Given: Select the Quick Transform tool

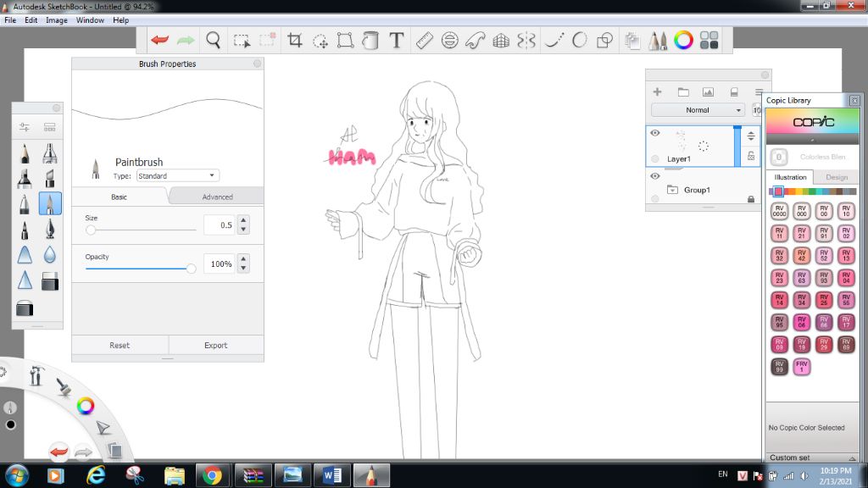Looking at the screenshot, I should point(320,41).
